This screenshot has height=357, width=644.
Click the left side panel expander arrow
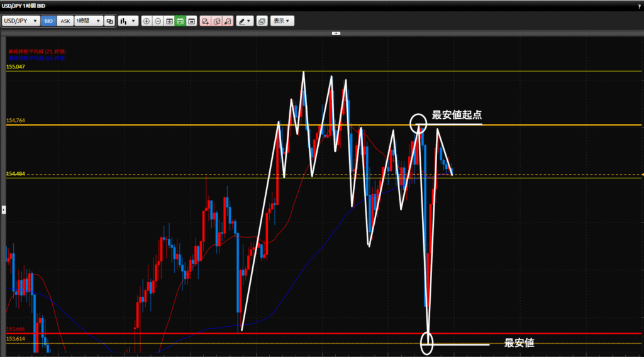3,209
